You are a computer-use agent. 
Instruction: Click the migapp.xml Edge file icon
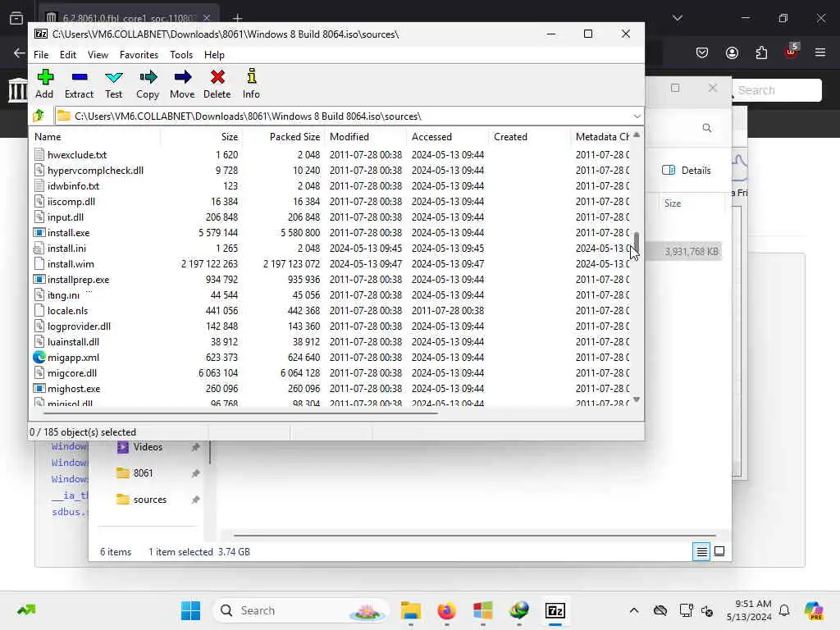[x=39, y=358]
